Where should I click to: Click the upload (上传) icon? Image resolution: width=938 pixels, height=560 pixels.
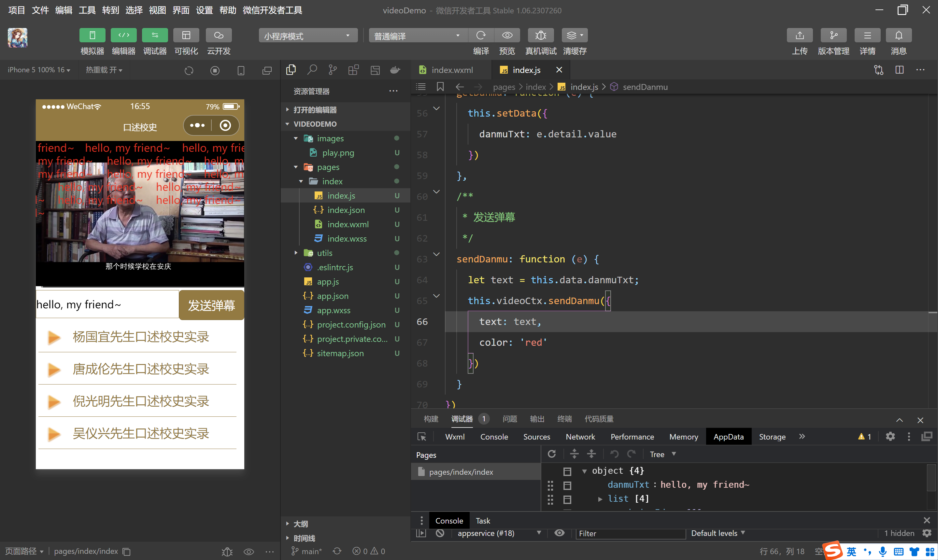(799, 35)
